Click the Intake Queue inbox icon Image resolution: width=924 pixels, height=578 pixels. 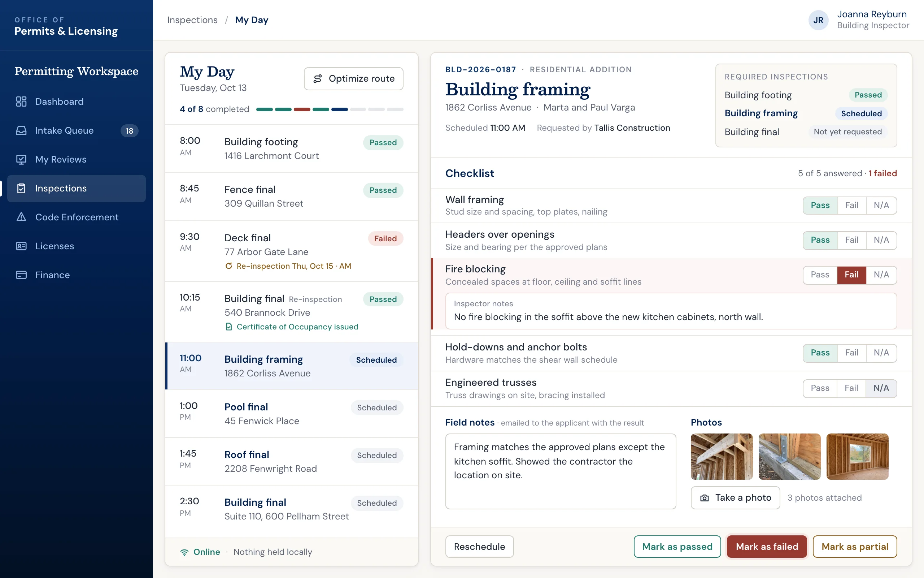pos(21,131)
